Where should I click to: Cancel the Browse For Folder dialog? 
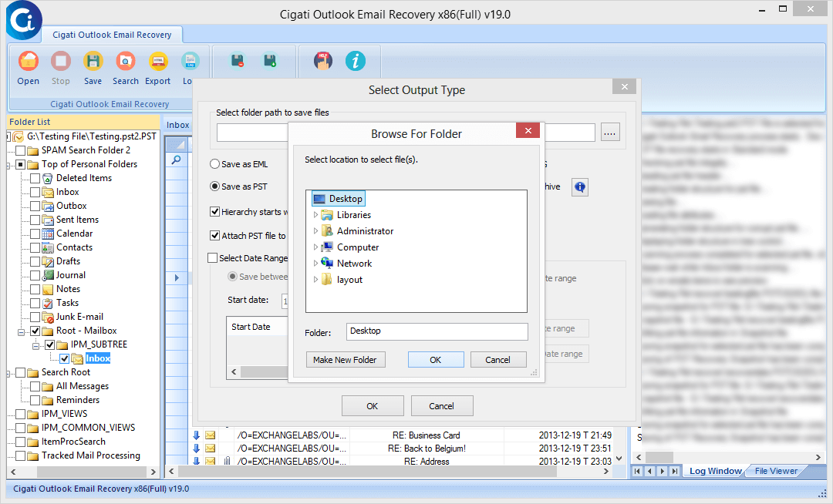click(x=497, y=360)
